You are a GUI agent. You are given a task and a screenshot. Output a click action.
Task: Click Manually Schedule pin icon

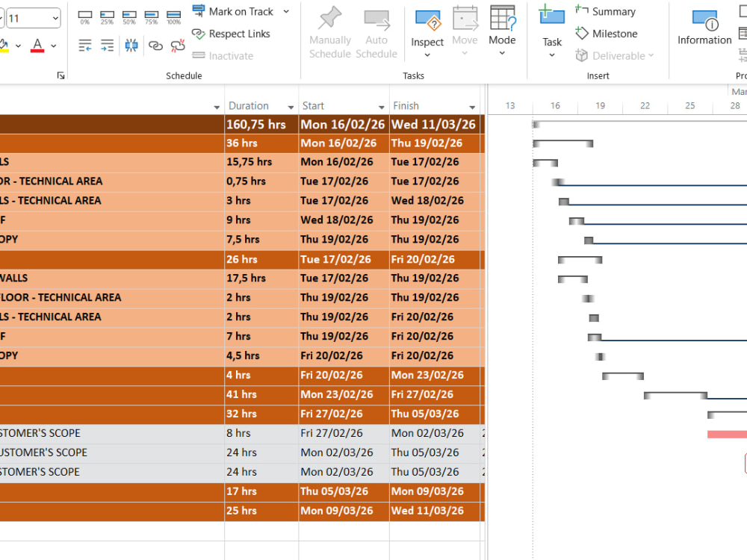click(329, 18)
